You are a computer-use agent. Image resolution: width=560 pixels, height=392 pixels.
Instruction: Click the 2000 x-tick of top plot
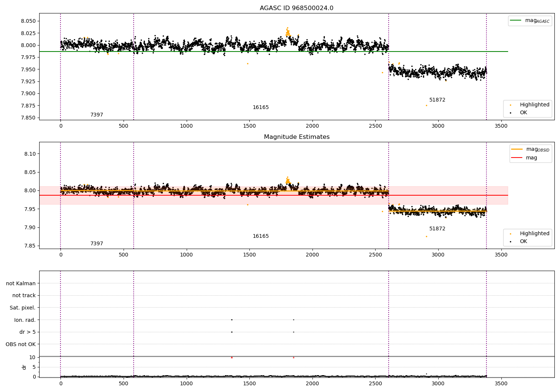click(312, 126)
